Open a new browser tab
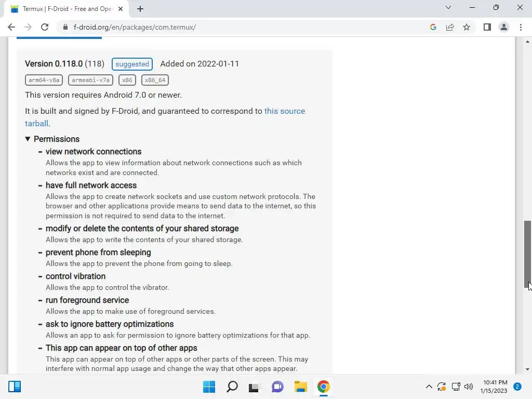This screenshot has height=399, width=532. pos(140,9)
